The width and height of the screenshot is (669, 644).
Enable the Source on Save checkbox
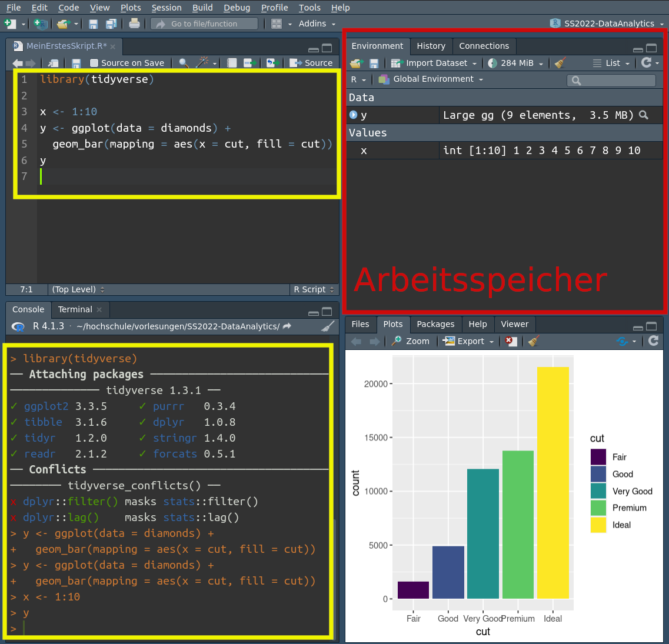click(94, 63)
